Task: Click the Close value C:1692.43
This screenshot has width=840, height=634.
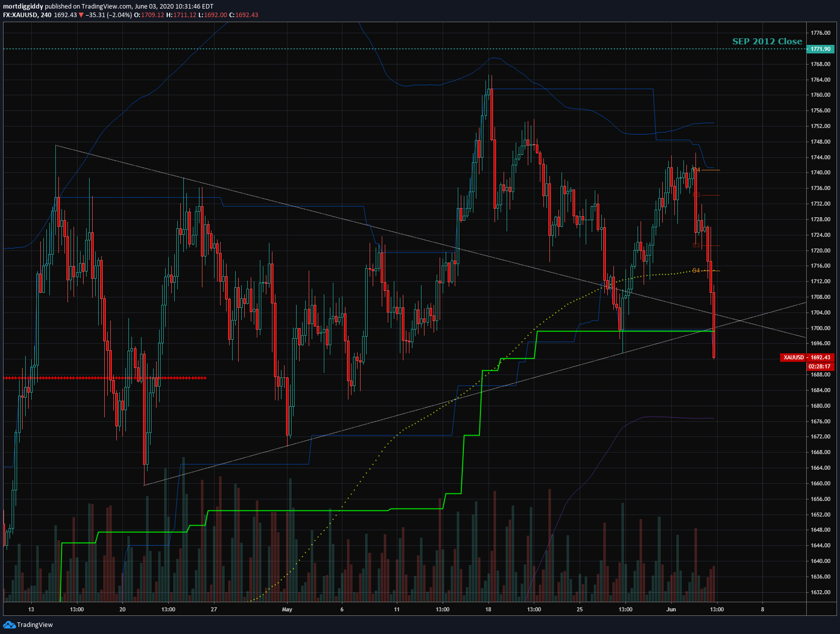Action: (244, 15)
